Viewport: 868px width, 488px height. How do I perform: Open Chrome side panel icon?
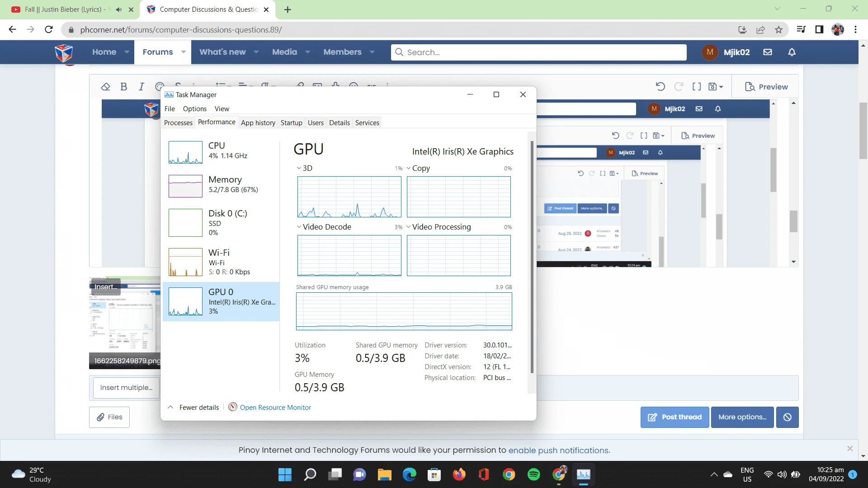pos(819,30)
